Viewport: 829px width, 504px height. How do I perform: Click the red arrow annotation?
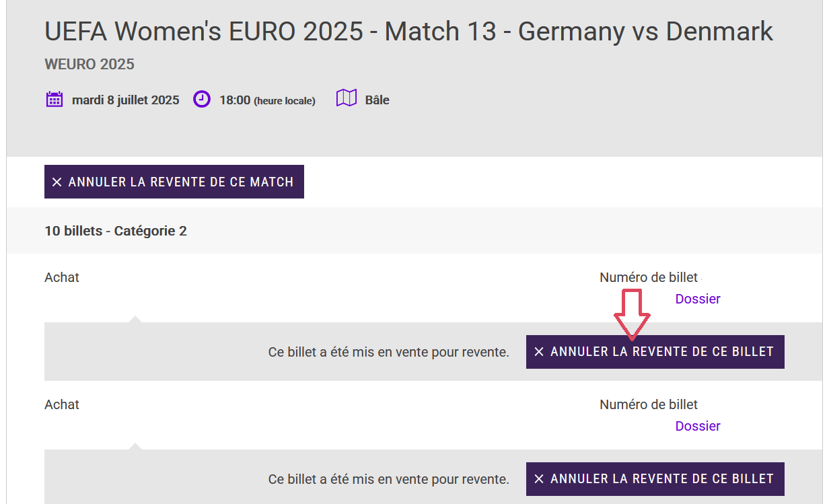[x=632, y=315]
